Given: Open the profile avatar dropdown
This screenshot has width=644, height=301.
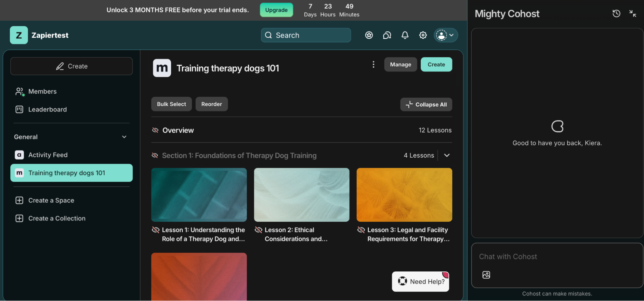Looking at the screenshot, I should [446, 35].
